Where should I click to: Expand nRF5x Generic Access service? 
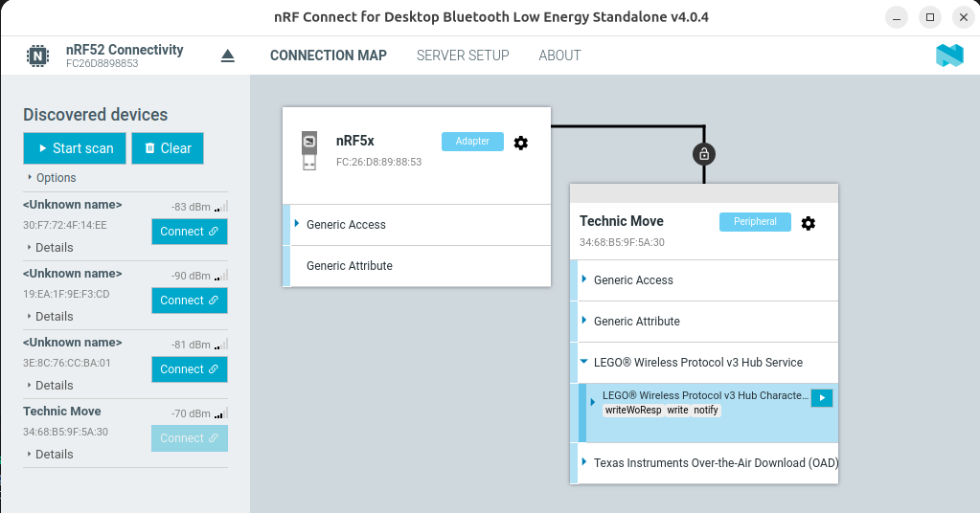298,225
